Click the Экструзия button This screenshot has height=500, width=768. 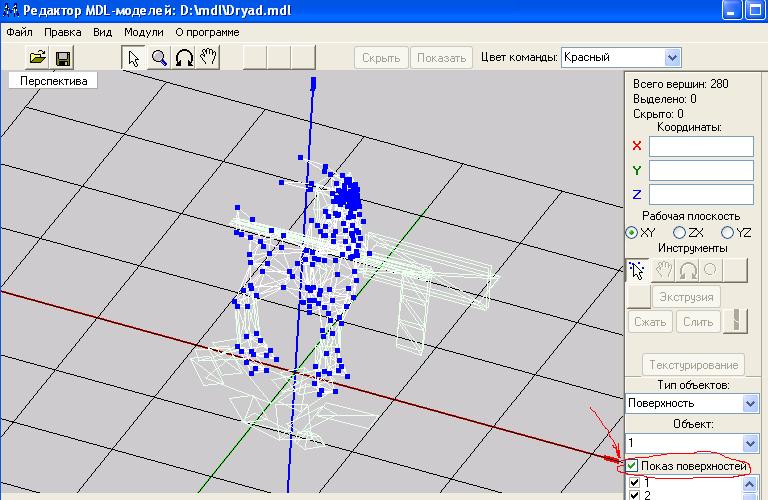tap(686, 297)
